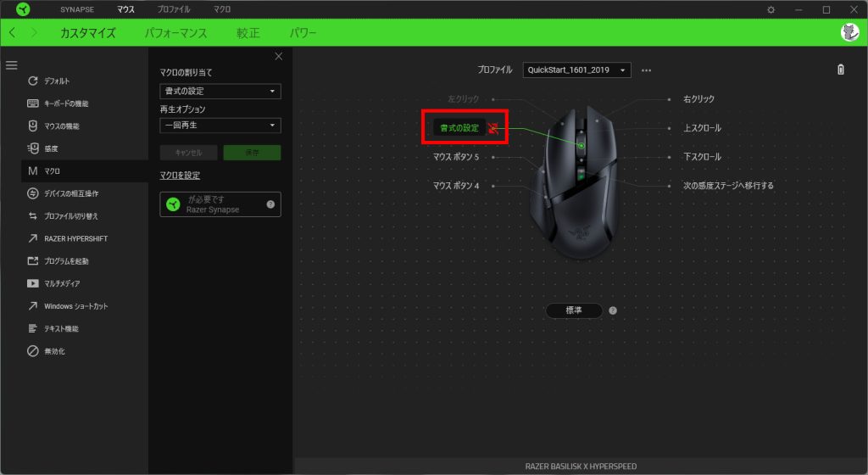Viewport: 868px width, 475px height.
Task: Switch to SYNAPSE top tab
Action: coord(77,9)
